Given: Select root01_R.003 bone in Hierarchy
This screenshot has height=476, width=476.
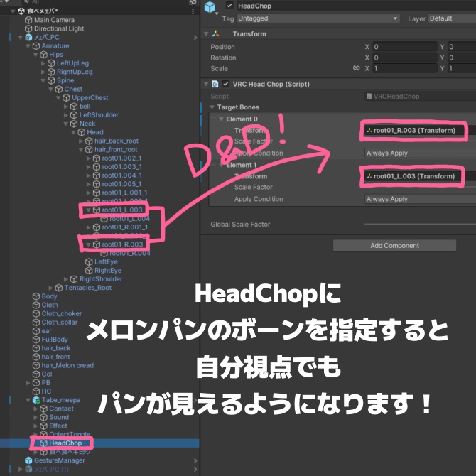Looking at the screenshot, I should tap(122, 244).
